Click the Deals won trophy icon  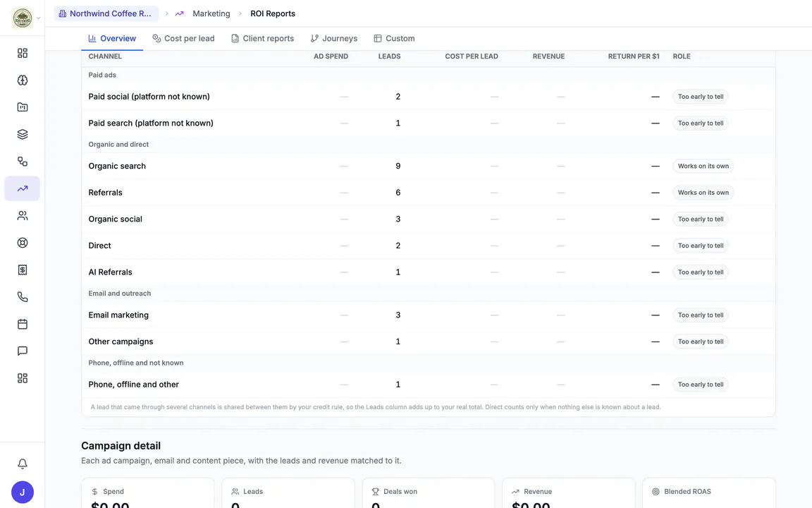[x=376, y=491]
